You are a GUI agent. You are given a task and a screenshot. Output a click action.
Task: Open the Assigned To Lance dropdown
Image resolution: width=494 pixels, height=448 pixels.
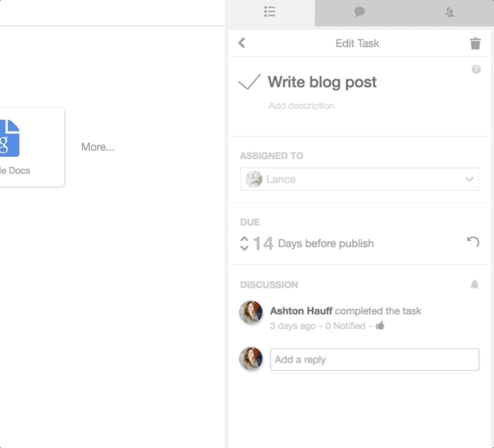pyautogui.click(x=360, y=179)
